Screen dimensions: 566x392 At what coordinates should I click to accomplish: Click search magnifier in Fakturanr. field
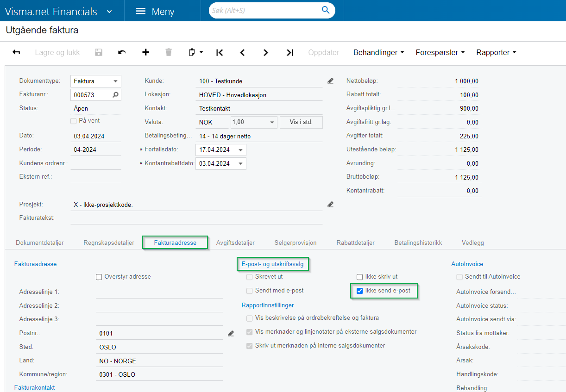pyautogui.click(x=115, y=95)
